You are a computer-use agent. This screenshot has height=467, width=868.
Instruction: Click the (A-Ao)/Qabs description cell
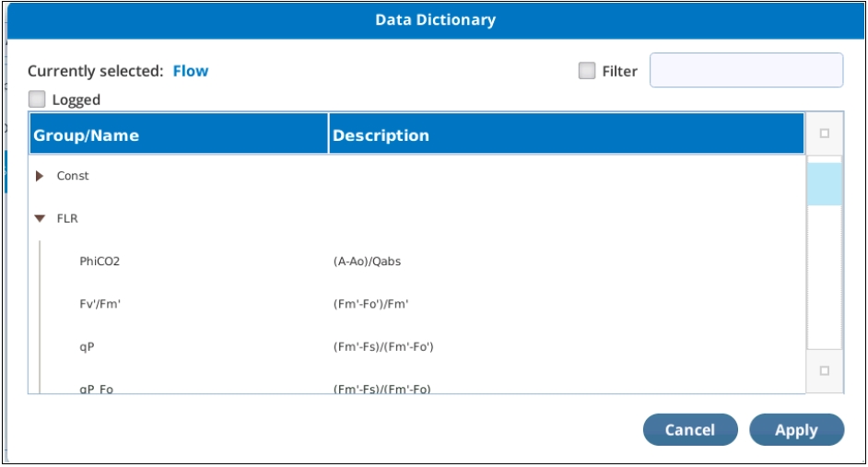[x=367, y=262]
